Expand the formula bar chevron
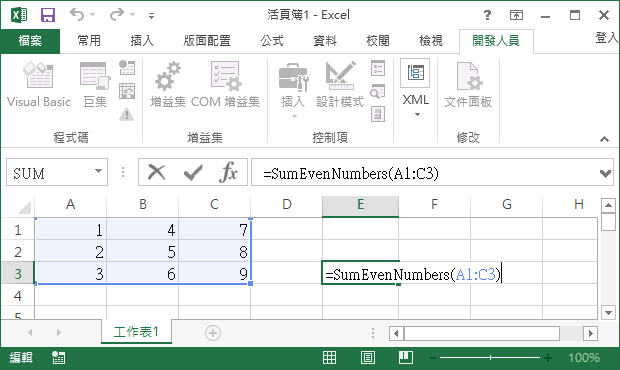Screen dimensions: 620x370 [x=605, y=173]
